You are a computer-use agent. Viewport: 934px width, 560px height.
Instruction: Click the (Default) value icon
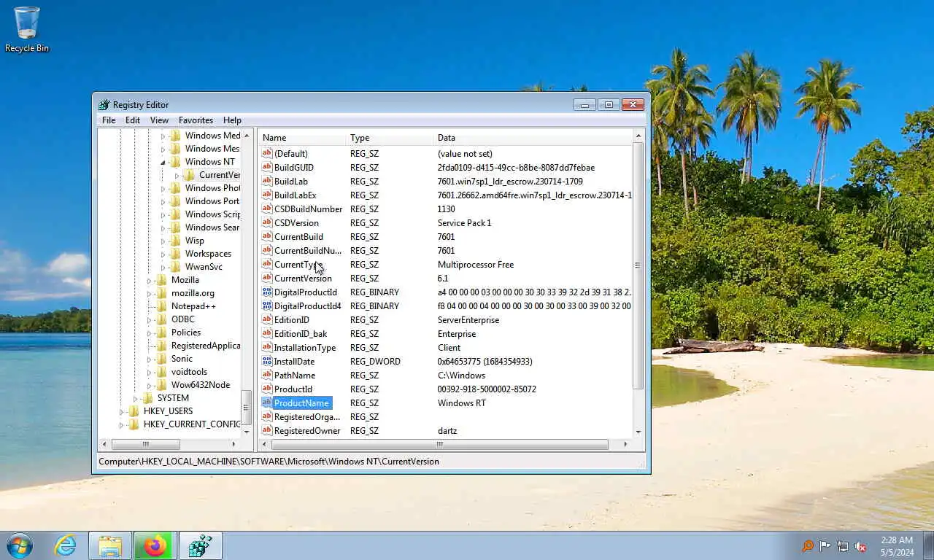(267, 154)
